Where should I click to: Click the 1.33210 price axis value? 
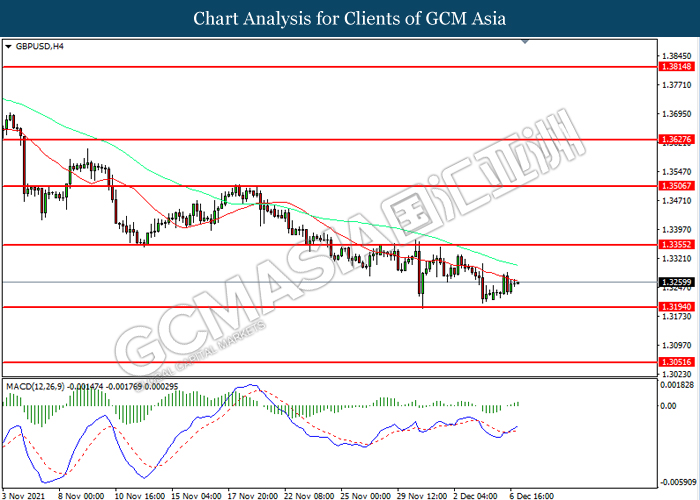coord(677,258)
